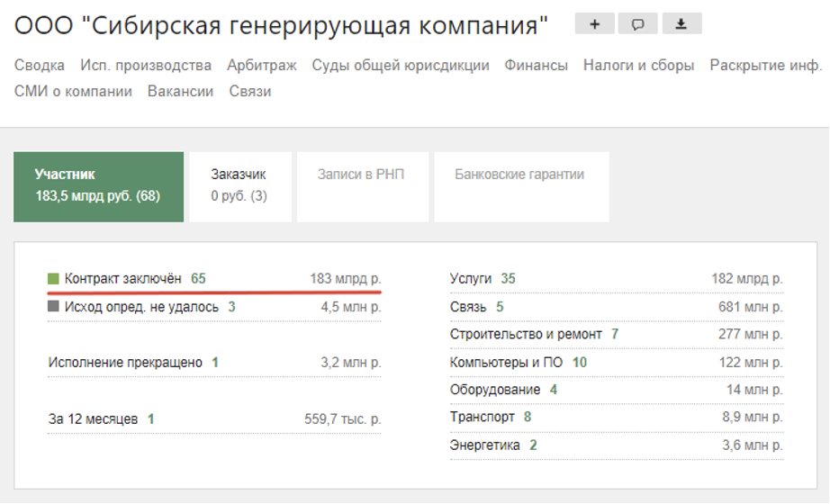Go to Вакансии section
830x504 pixels.
181,91
